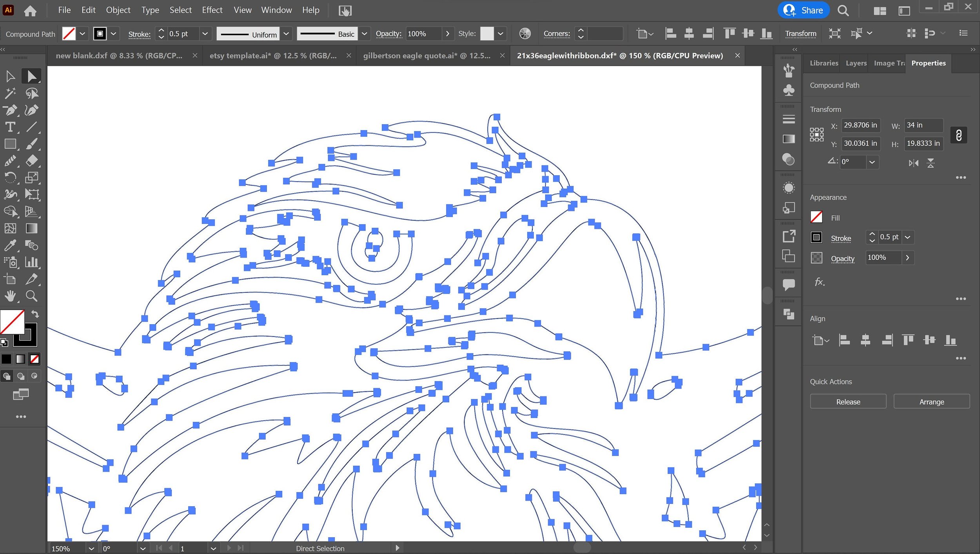Image resolution: width=980 pixels, height=554 pixels.
Task: Open stroke color dropdown in control bar
Action: click(x=113, y=34)
